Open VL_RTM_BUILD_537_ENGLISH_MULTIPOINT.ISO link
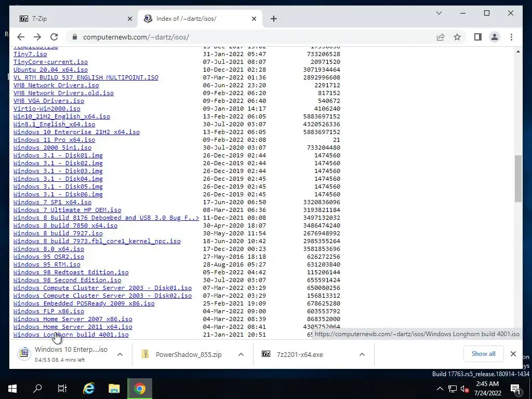Image resolution: width=532 pixels, height=399 pixels. click(x=86, y=77)
